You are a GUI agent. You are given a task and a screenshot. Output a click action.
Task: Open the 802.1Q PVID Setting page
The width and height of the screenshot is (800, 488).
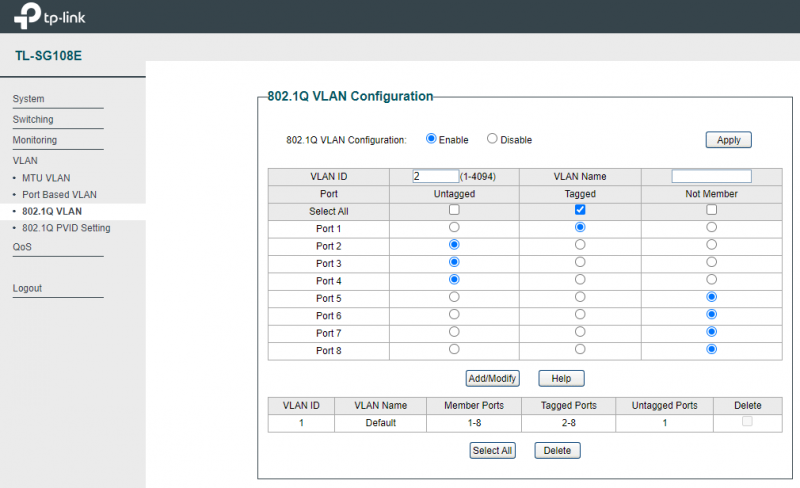click(x=66, y=228)
